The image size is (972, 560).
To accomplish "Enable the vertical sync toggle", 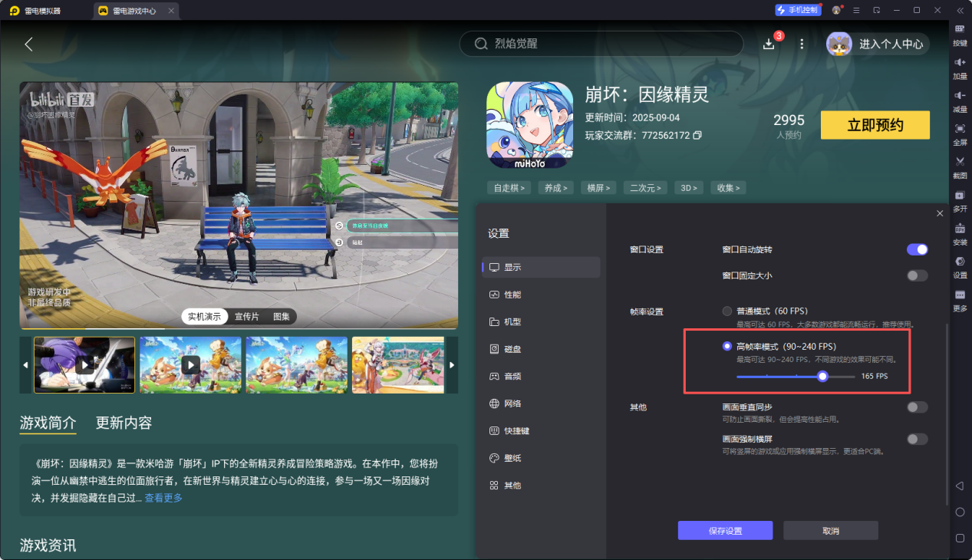I will (x=917, y=407).
